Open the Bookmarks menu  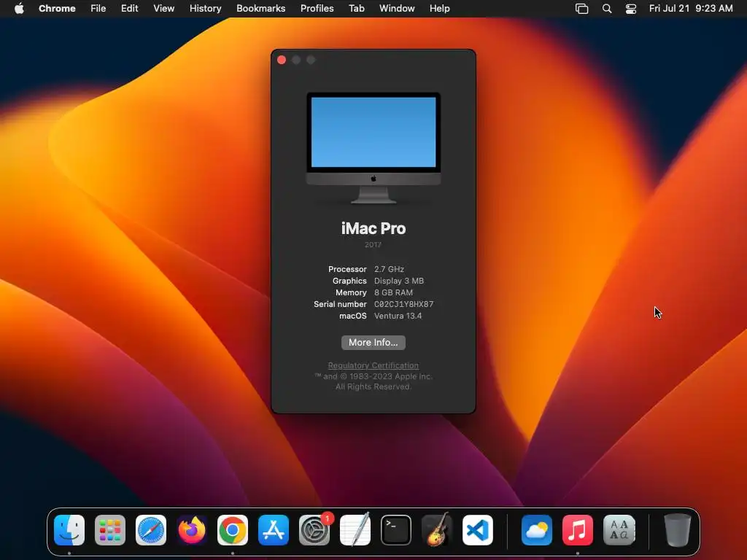point(261,9)
